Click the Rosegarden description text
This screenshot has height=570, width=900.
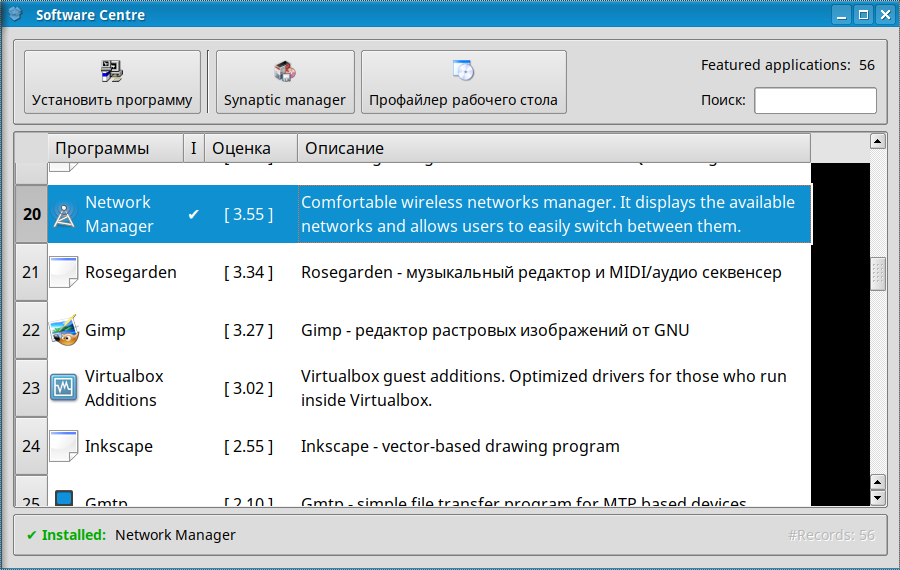point(541,272)
